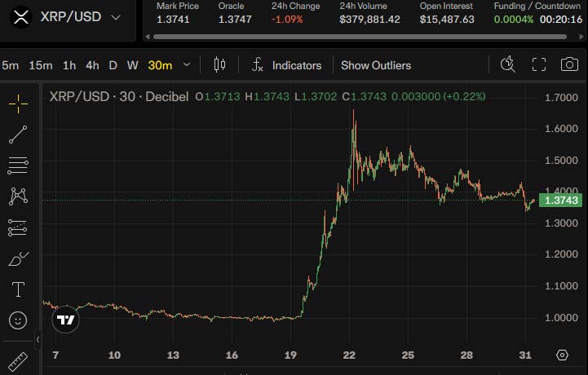
Task: Toggle Show Outliers on the chart
Action: (376, 65)
